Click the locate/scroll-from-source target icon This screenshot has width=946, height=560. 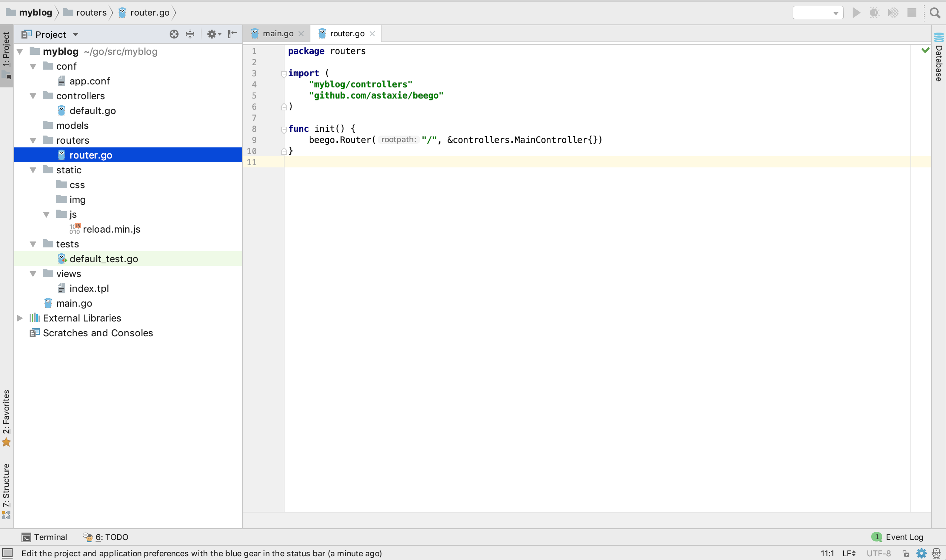(x=174, y=34)
